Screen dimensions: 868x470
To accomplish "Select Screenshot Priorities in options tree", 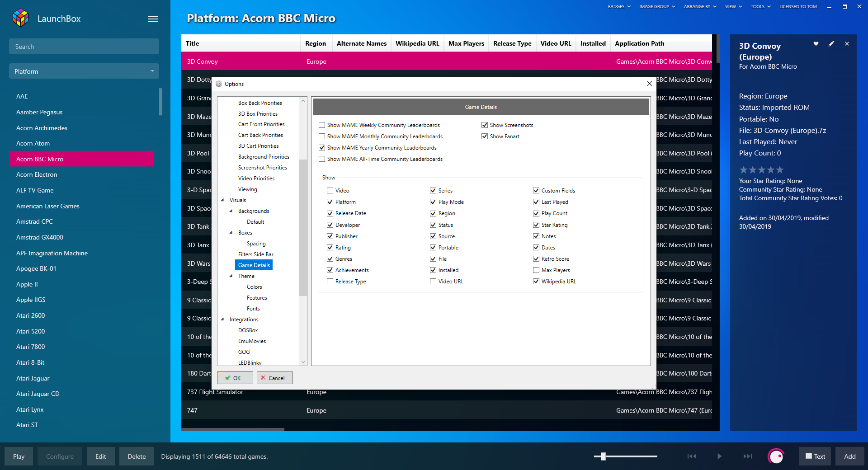I will pos(263,168).
